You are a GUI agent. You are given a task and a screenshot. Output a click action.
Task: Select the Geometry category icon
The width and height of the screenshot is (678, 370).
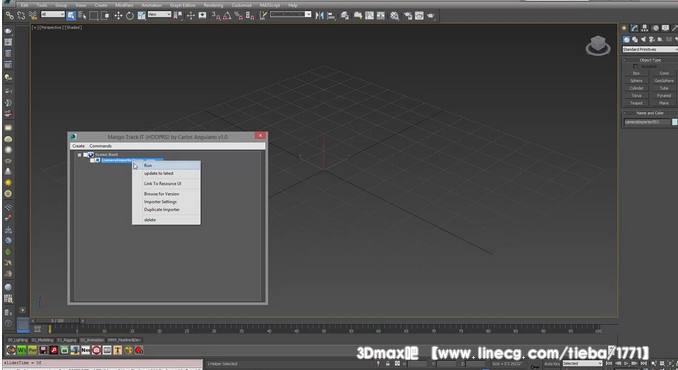(x=627, y=39)
